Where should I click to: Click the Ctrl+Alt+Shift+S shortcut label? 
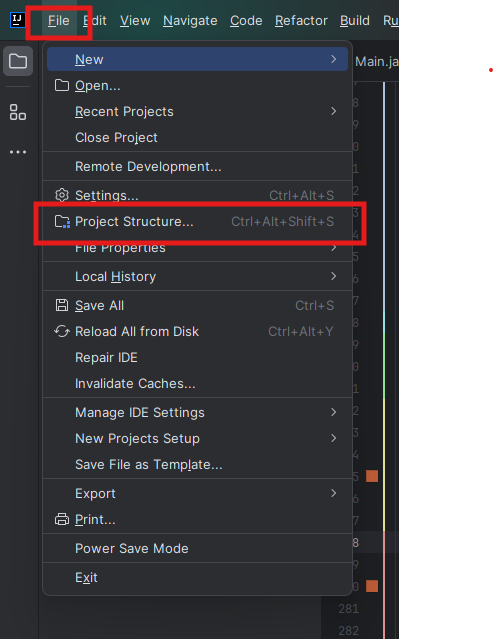[282, 221]
